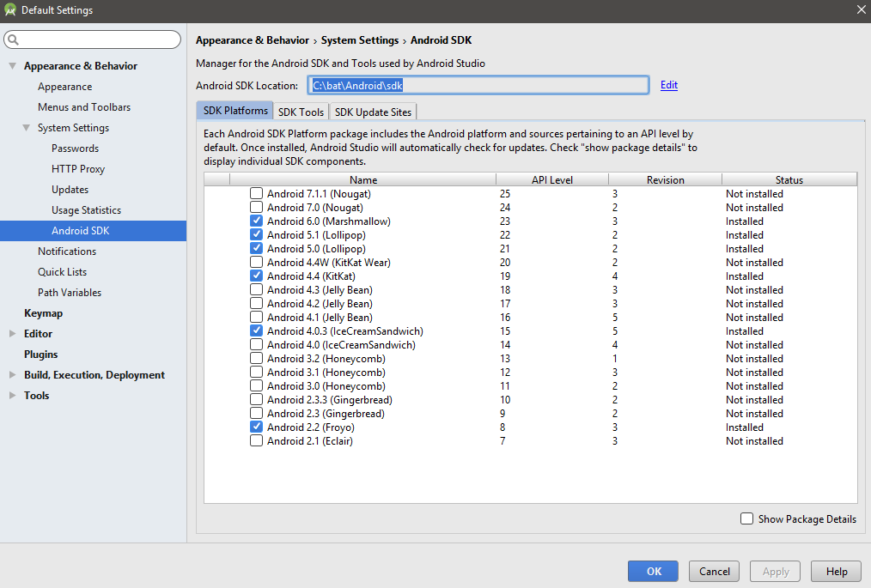Click the Android Studio title bar icon
This screenshot has width=871, height=588.
[x=10, y=10]
